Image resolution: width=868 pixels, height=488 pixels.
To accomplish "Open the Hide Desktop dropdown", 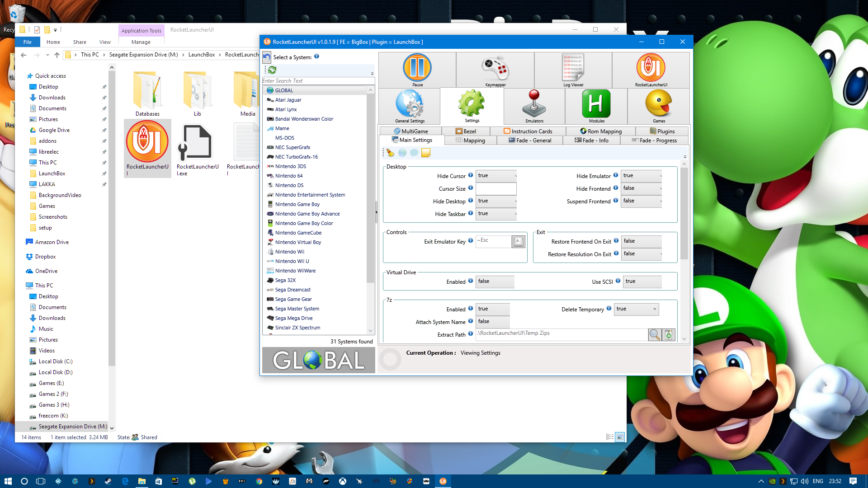I will (x=496, y=201).
